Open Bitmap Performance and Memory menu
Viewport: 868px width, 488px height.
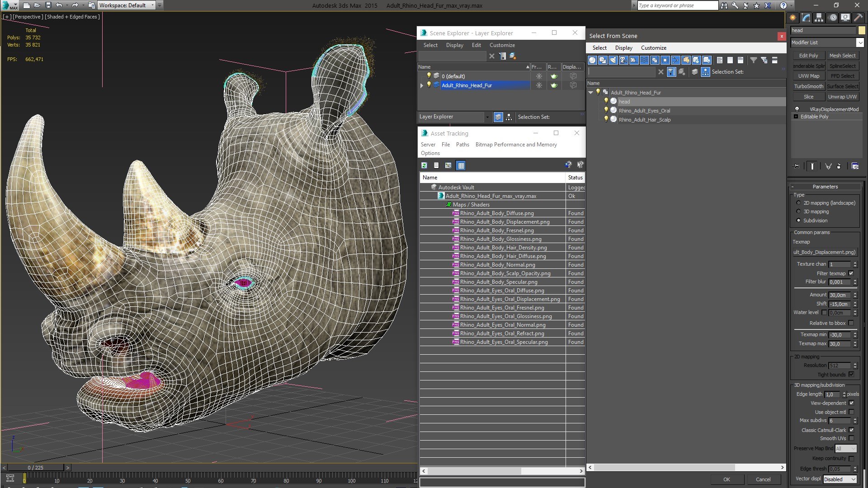click(x=516, y=145)
